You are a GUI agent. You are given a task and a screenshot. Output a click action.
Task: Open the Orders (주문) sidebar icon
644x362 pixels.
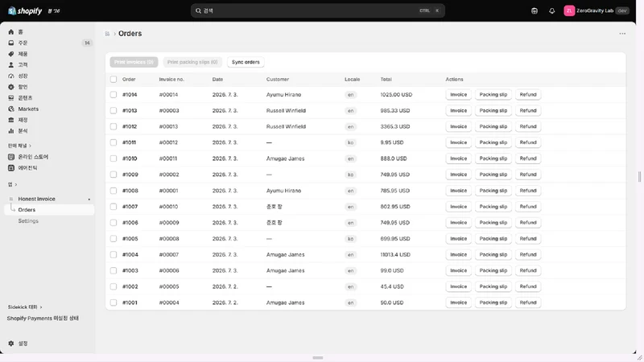tap(11, 43)
